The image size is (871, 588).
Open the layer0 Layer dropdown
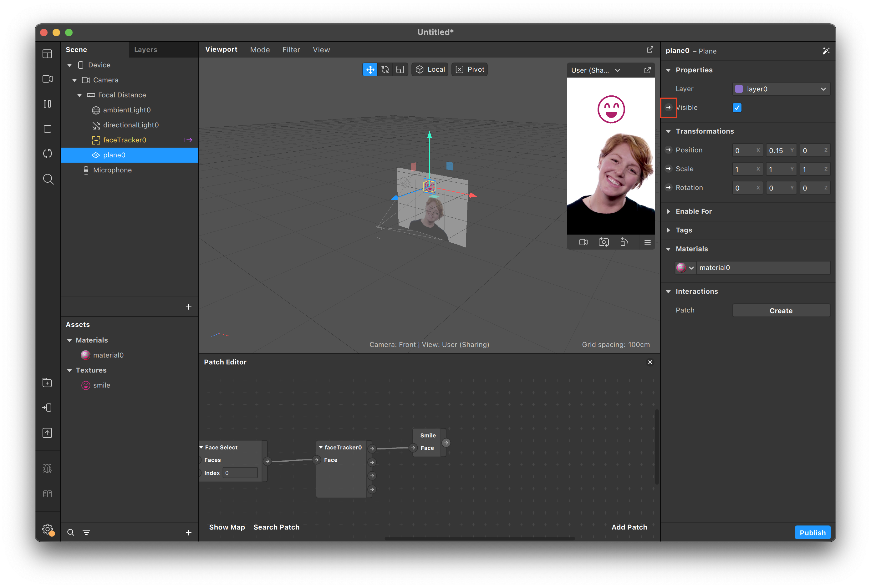781,89
